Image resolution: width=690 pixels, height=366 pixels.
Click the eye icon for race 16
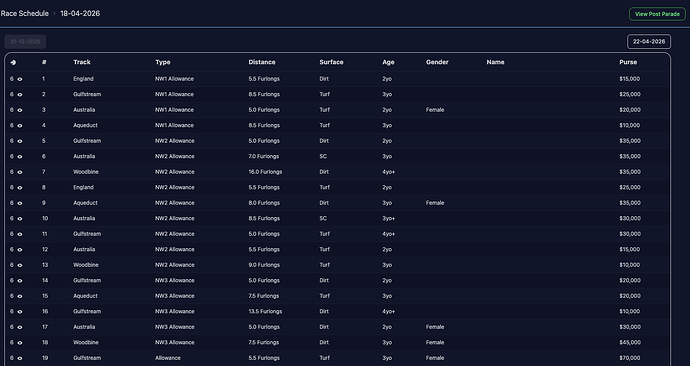click(x=20, y=311)
